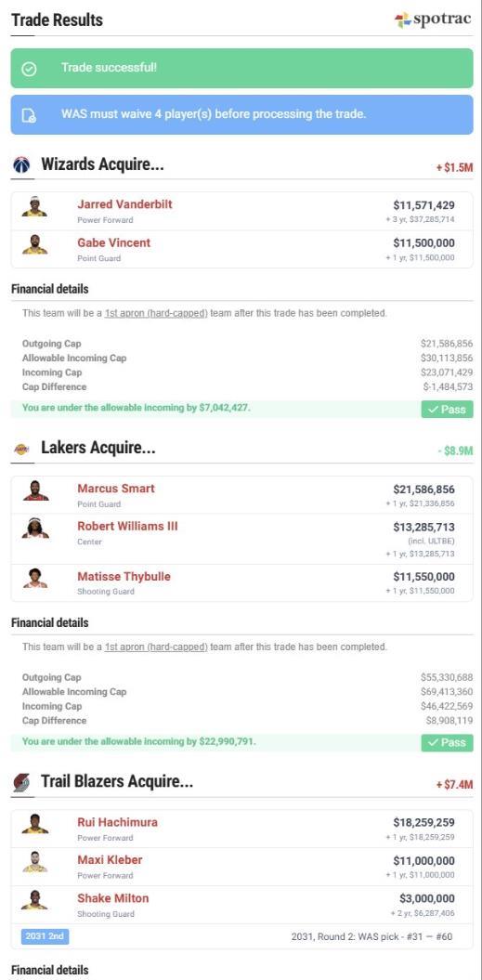The width and height of the screenshot is (482, 980).
Task: Open Gabe Vincent's player page
Action: coord(114,242)
